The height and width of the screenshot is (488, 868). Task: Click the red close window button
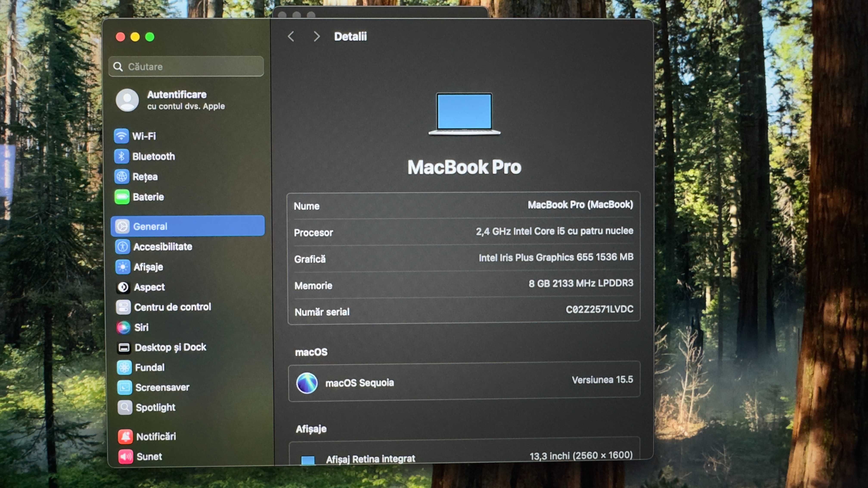coord(120,37)
